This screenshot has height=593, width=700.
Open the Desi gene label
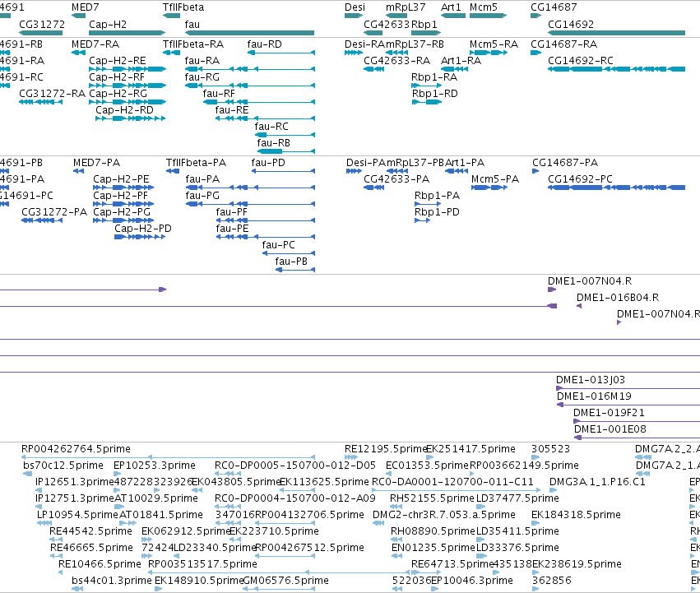(355, 7)
